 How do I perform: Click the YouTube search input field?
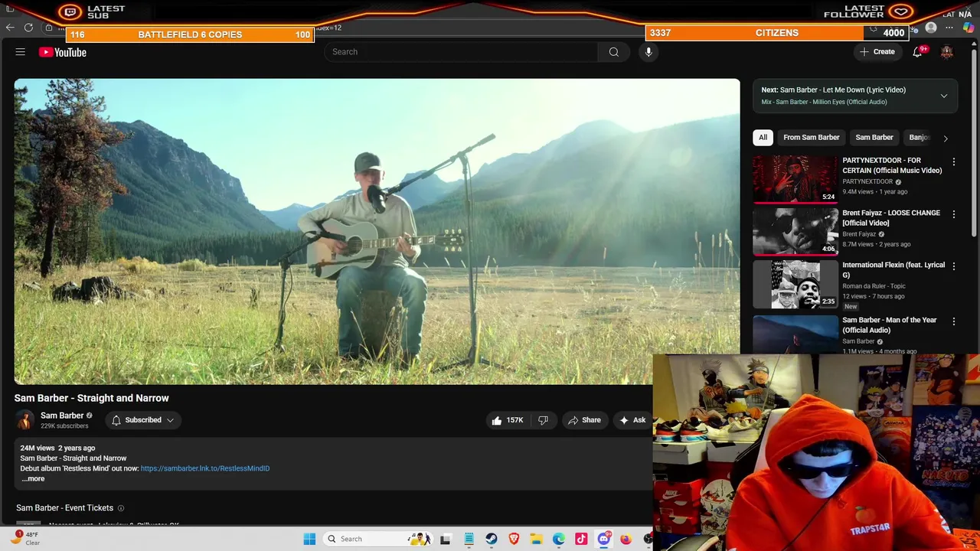(461, 52)
